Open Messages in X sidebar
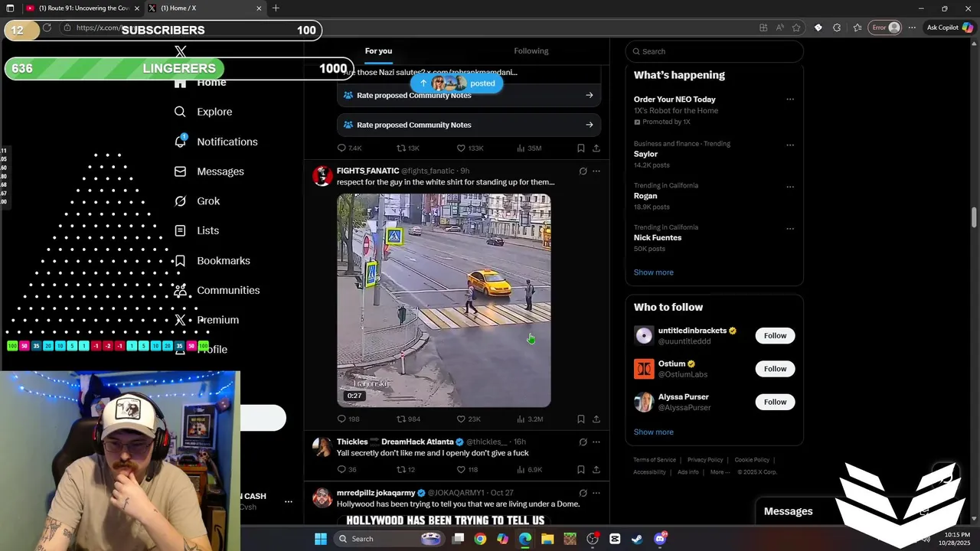980x551 pixels. click(x=209, y=171)
